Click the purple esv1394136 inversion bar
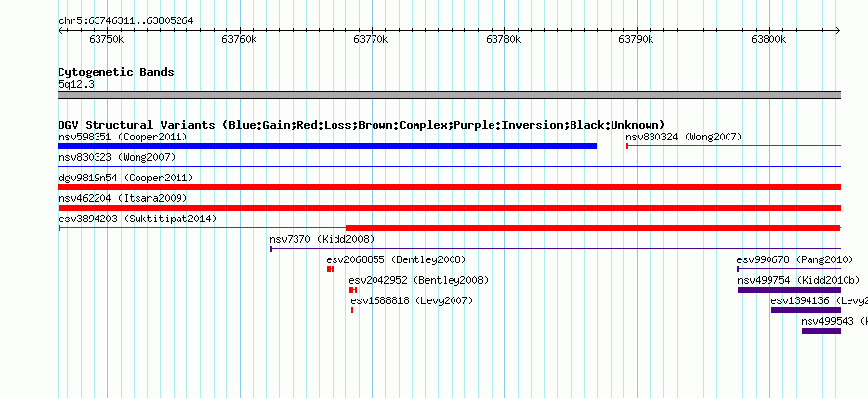This screenshot has width=868, height=398. pos(806,310)
